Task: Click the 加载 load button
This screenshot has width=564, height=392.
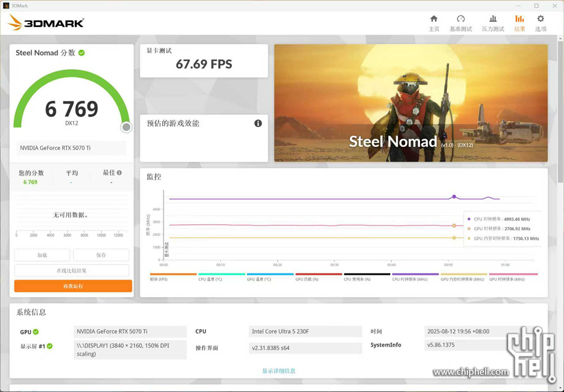Action: (42, 255)
